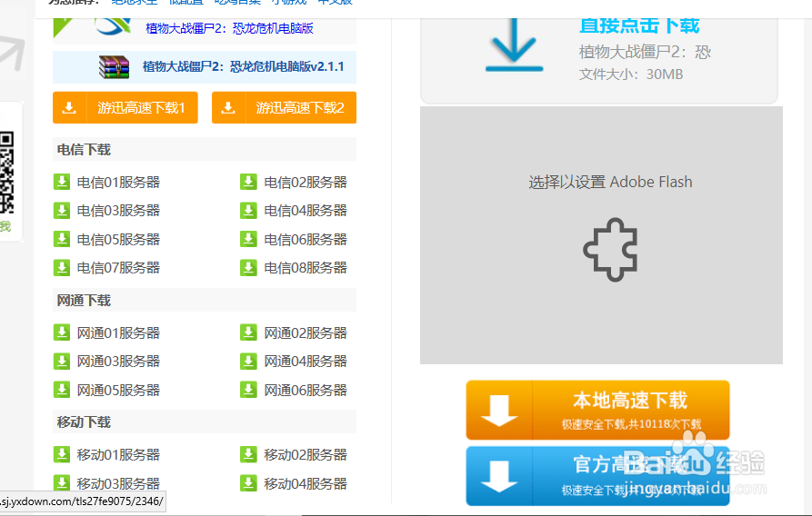
Task: Open 网通03服务器 download link
Action: coord(118,362)
